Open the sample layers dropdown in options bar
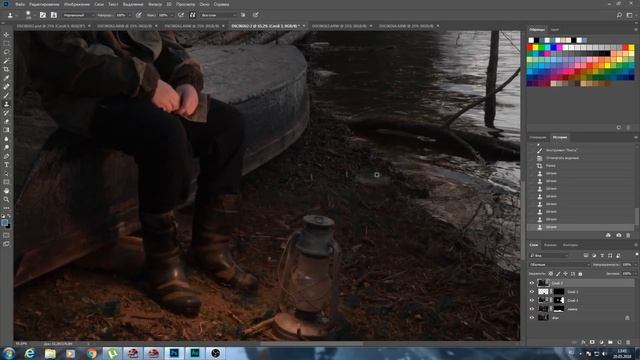 pos(218,15)
